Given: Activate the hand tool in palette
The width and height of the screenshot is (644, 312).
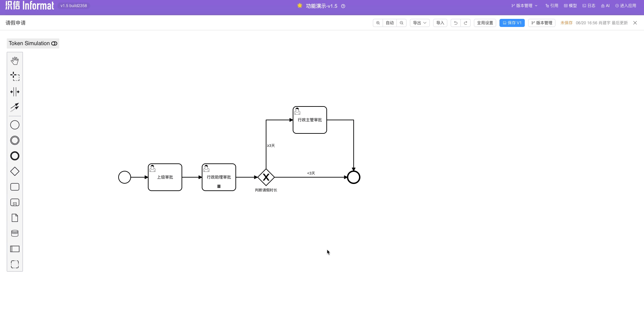Looking at the screenshot, I should point(15,61).
